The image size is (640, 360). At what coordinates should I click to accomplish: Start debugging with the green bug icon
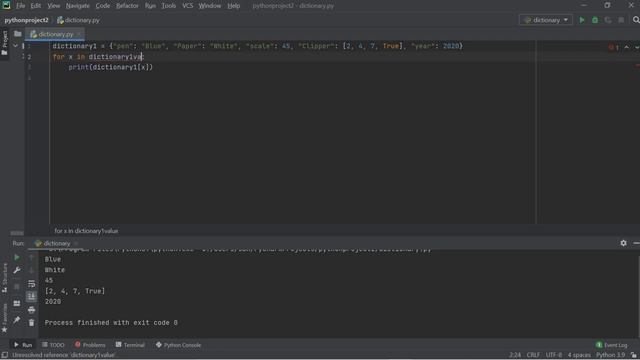click(x=595, y=20)
